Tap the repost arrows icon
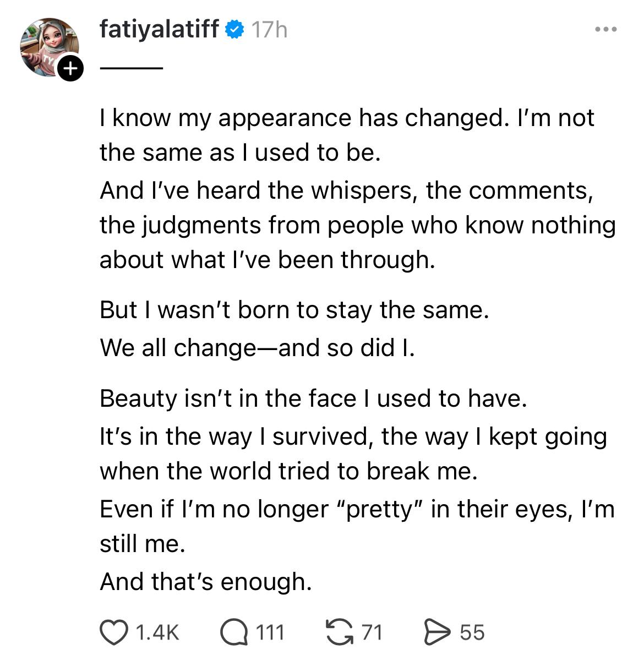The image size is (644, 666). point(340,632)
